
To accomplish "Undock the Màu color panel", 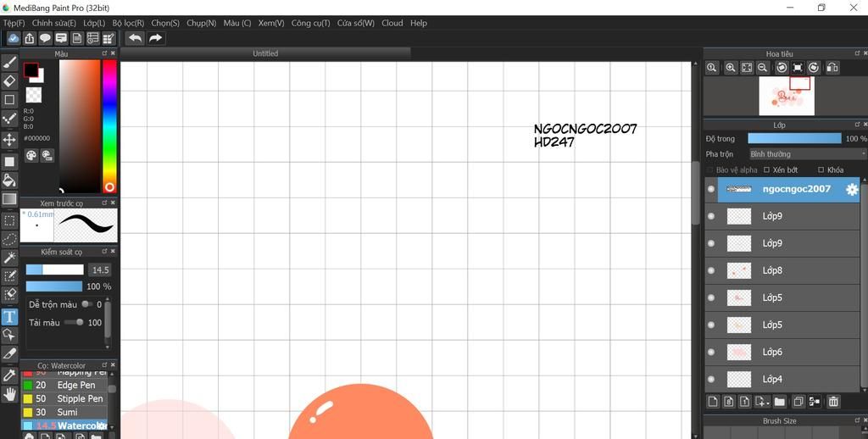I will (104, 53).
